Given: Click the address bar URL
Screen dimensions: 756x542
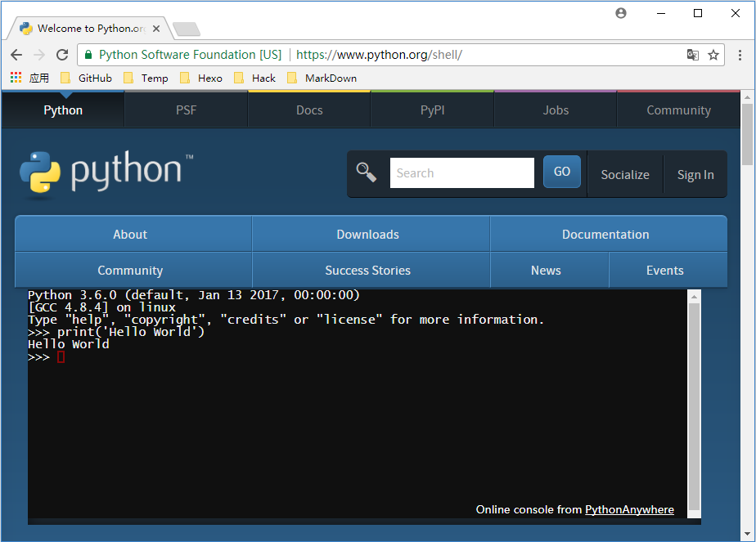Looking at the screenshot, I should tap(379, 55).
